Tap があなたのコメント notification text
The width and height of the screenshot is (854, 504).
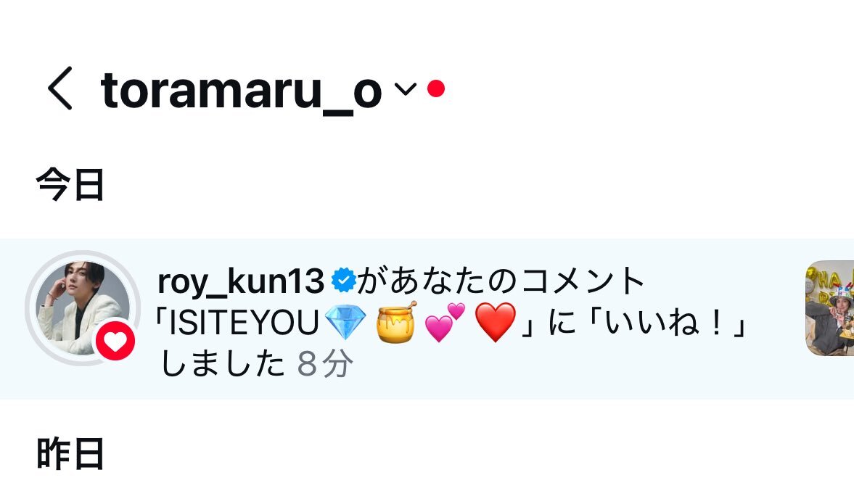pyautogui.click(x=501, y=281)
